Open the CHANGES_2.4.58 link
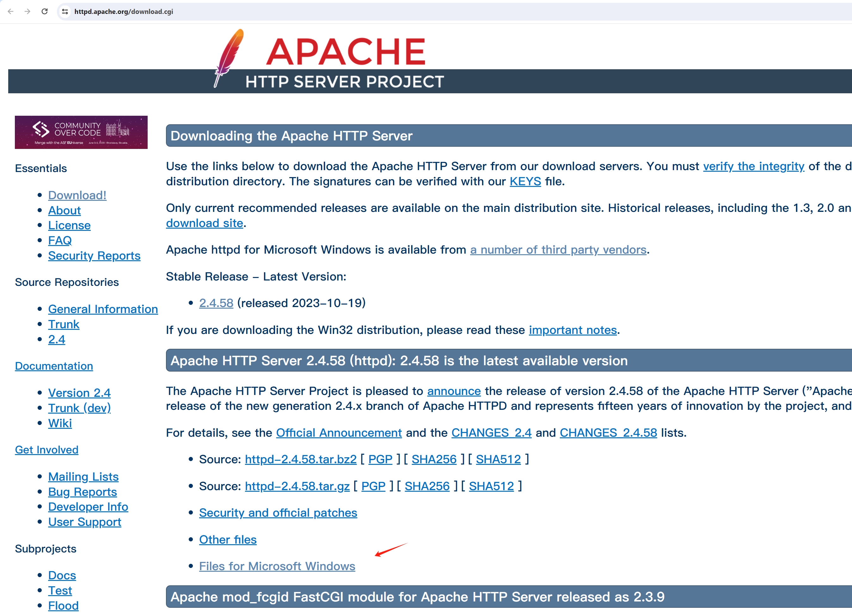 point(608,433)
